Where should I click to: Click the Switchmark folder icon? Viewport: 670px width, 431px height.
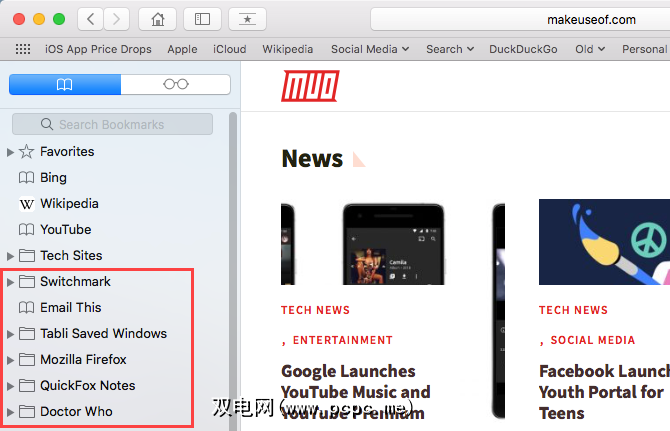27,282
